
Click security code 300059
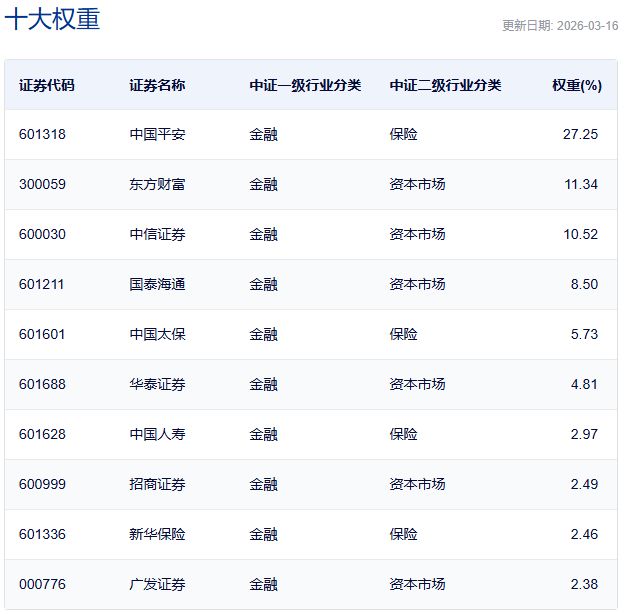tap(42, 184)
